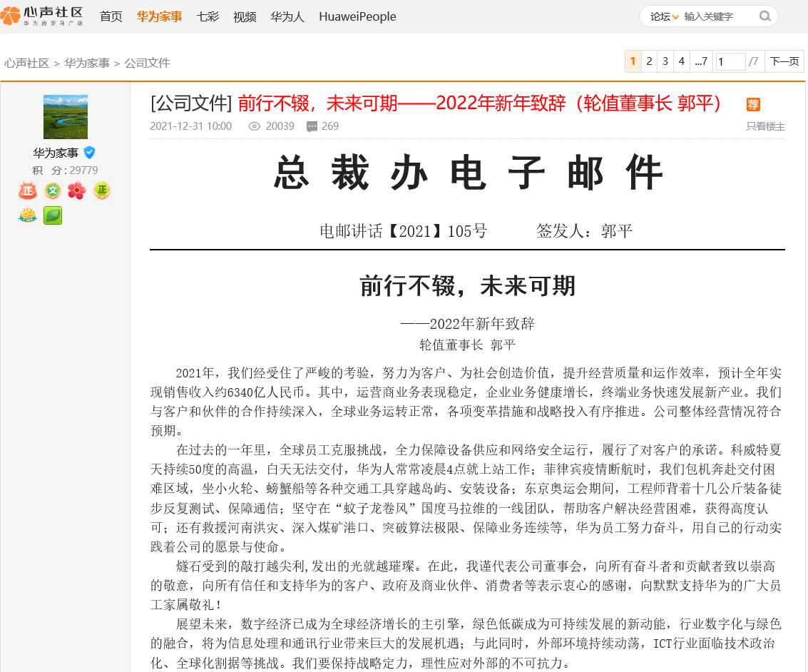Click the green 文 medal badge
The width and height of the screenshot is (808, 672).
point(53,190)
